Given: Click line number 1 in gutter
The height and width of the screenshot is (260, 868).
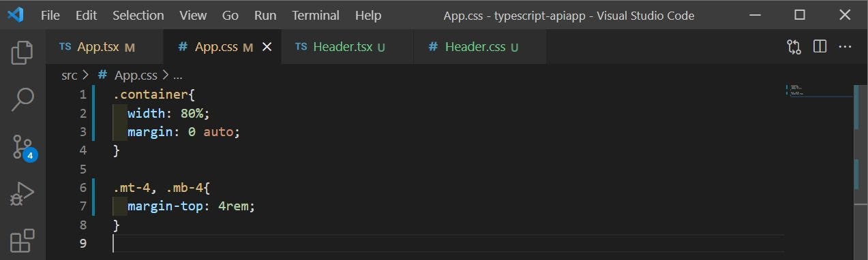Looking at the screenshot, I should point(83,94).
